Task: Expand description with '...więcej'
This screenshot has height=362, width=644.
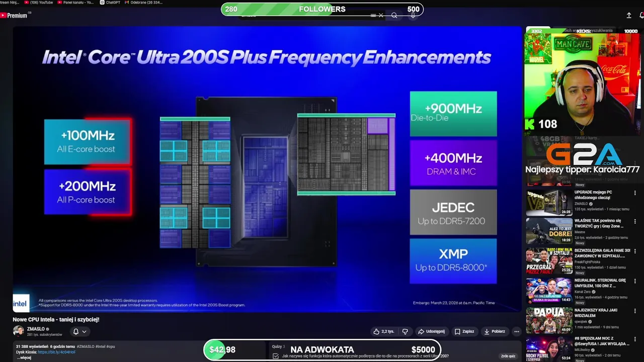Action: (24, 357)
